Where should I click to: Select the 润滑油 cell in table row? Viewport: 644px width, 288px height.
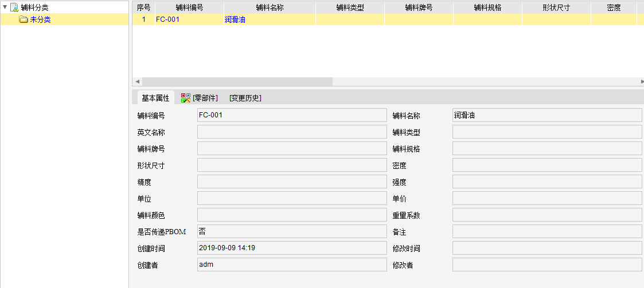270,19
